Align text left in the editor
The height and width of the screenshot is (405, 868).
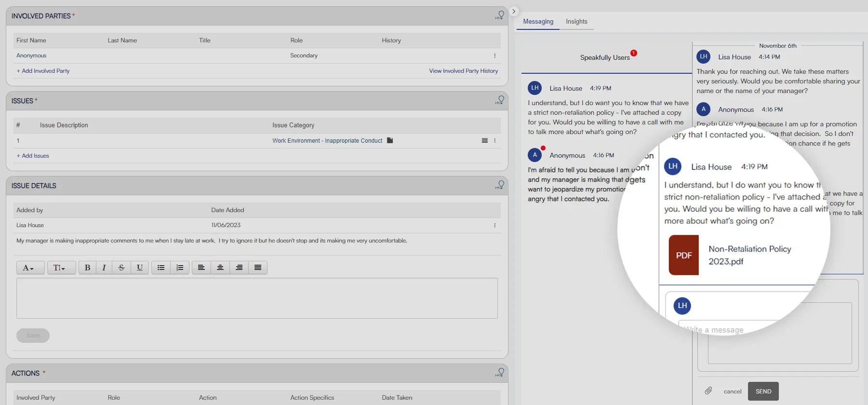(201, 268)
